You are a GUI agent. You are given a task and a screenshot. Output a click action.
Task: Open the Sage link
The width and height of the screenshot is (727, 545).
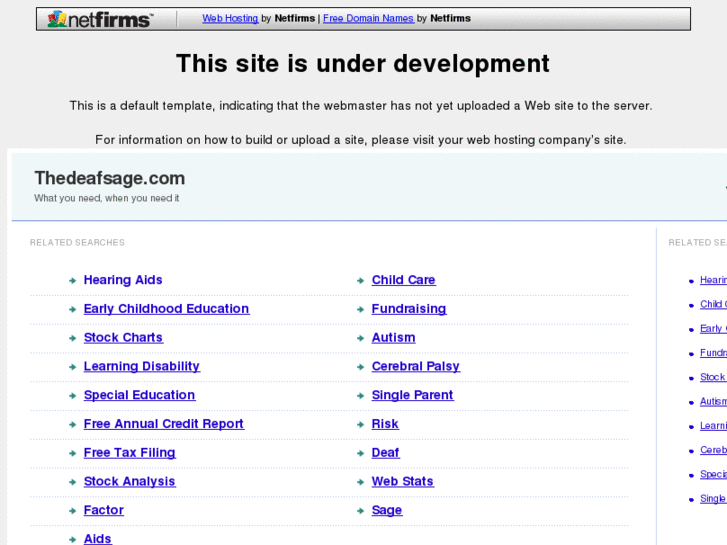pyautogui.click(x=387, y=510)
